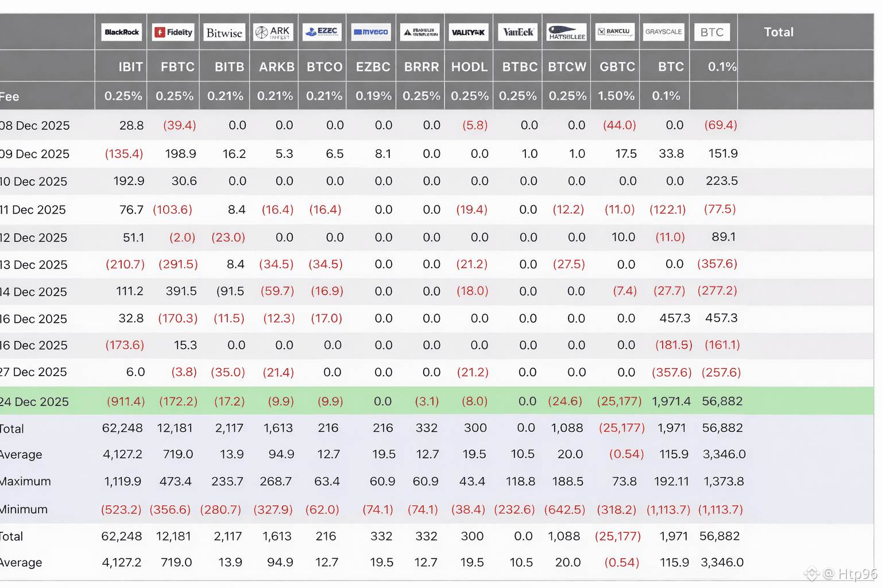Click the 0.19% fee cell
Screen dimensions: 882x588
[x=373, y=96]
